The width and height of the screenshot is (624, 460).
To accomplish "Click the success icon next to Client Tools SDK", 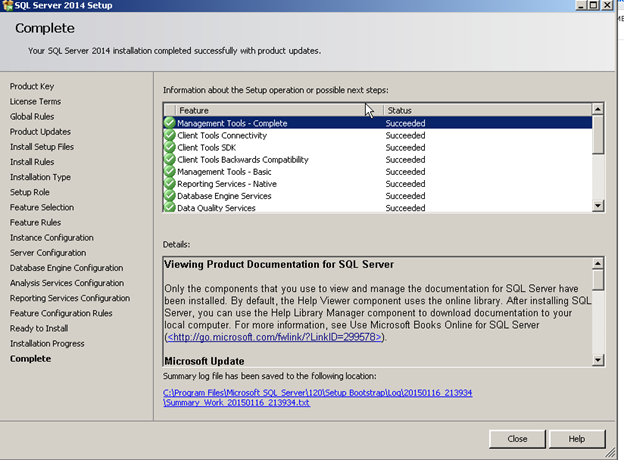I will point(170,147).
